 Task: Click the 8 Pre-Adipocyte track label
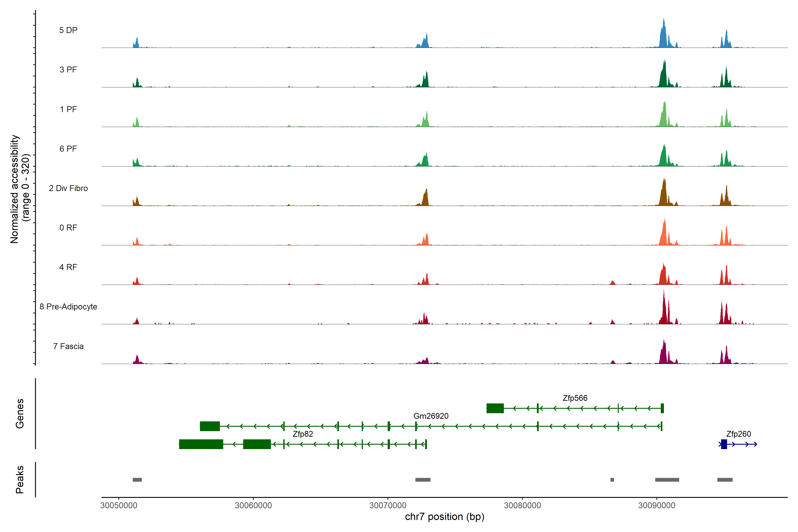point(68,307)
